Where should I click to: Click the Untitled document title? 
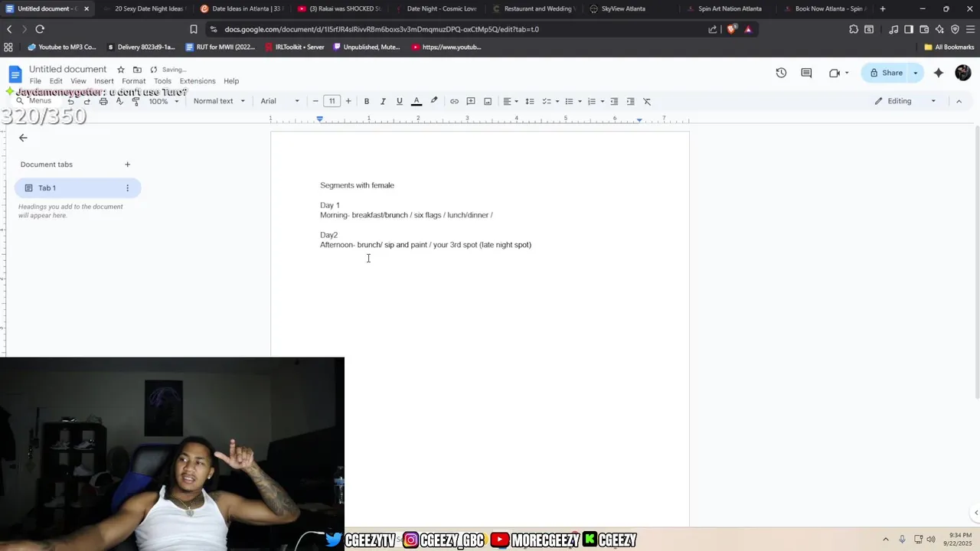tap(67, 70)
